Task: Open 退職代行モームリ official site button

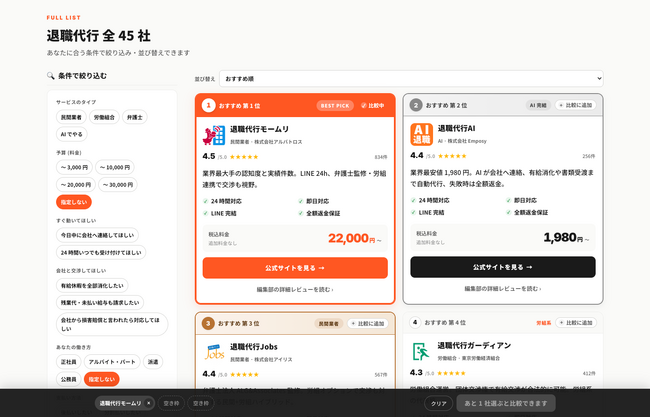Action: (295, 268)
